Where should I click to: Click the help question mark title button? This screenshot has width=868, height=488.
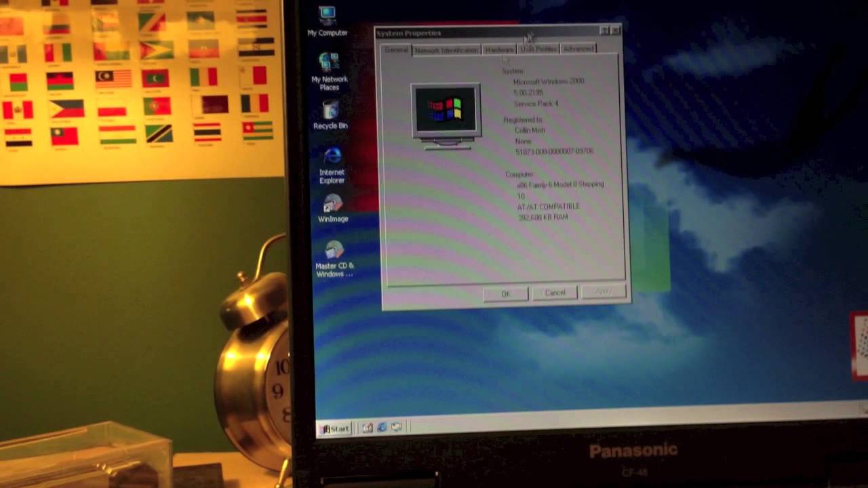coord(604,30)
